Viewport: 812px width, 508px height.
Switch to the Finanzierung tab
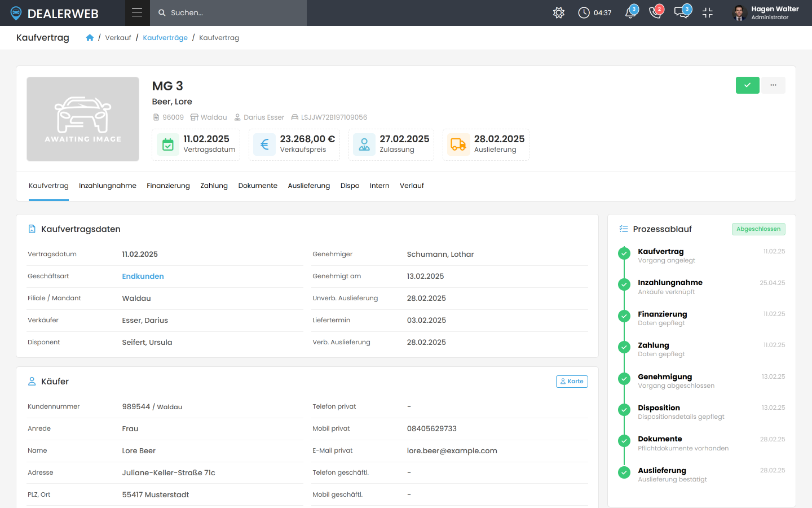coord(168,186)
